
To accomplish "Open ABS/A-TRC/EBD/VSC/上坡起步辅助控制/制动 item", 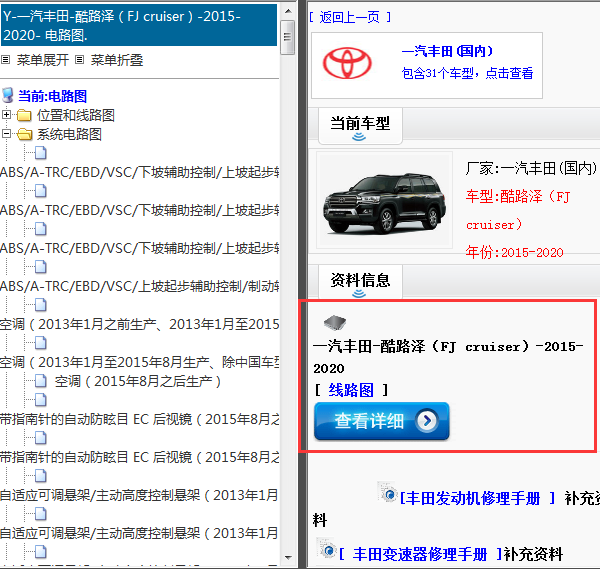I will click(139, 286).
